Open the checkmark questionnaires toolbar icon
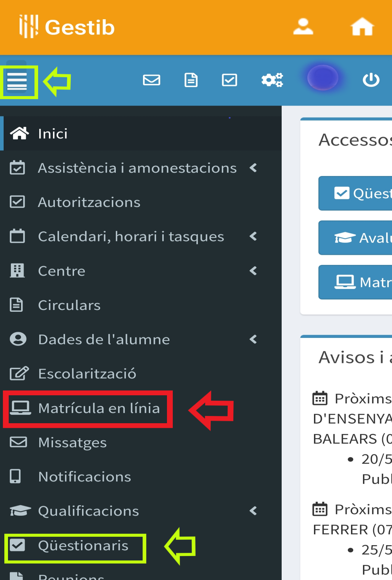The width and height of the screenshot is (392, 580). [229, 80]
